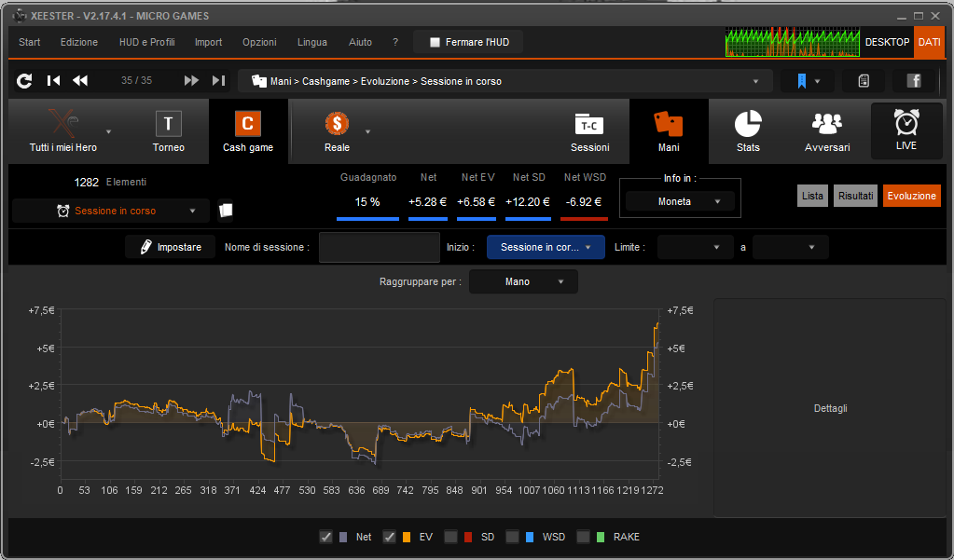Expand the hero selection arrow

pos(109,131)
